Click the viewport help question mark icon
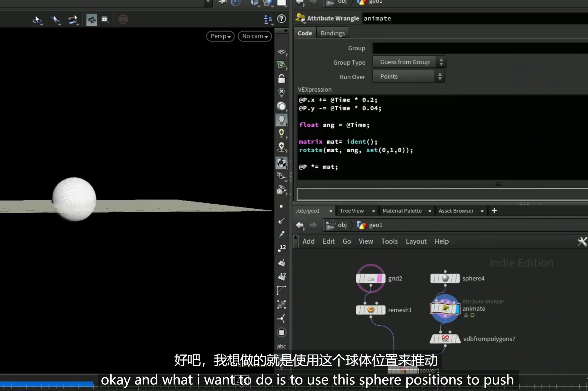 point(281,19)
